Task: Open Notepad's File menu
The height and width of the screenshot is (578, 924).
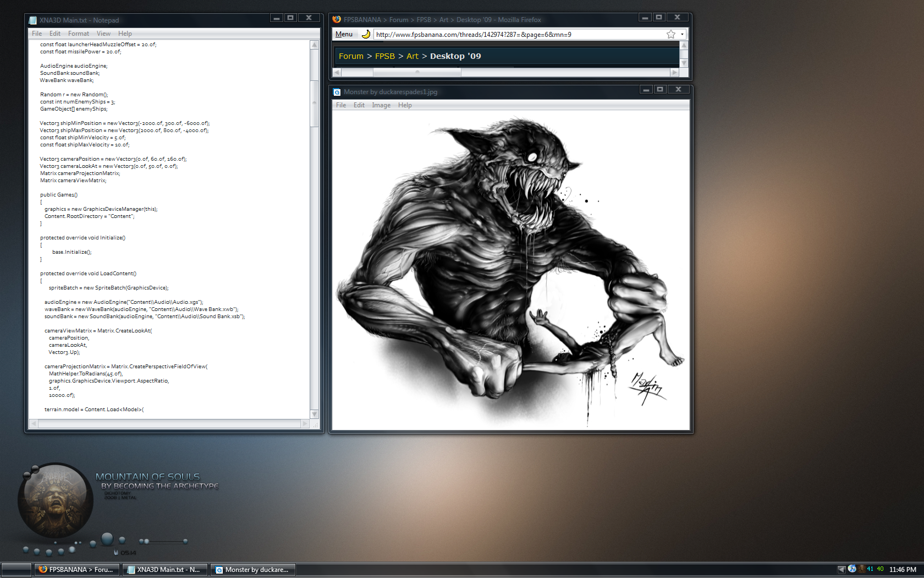Action: [x=37, y=34]
